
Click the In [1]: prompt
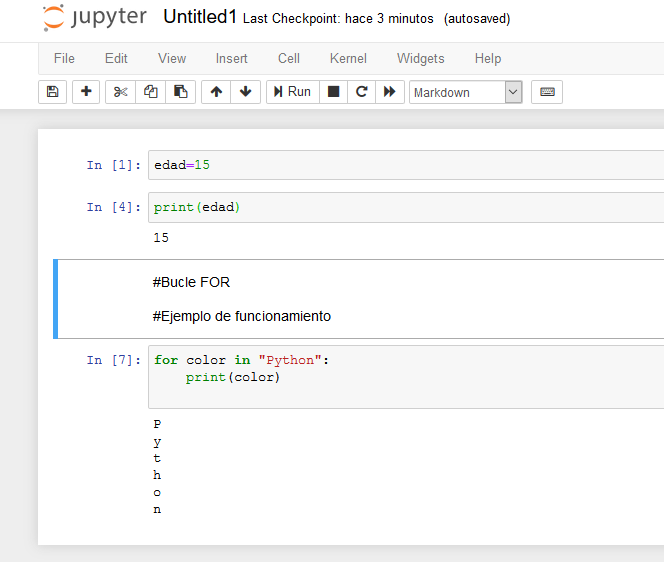pyautogui.click(x=113, y=165)
